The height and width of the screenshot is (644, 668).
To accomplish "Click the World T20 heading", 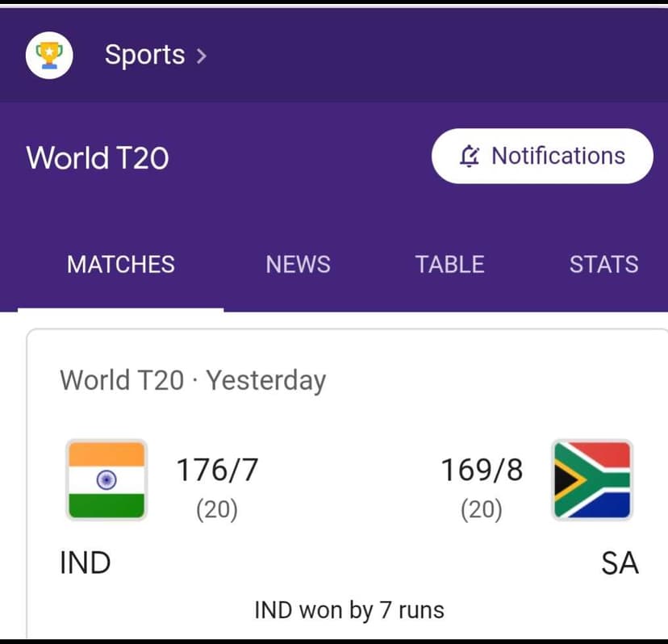I will point(98,157).
